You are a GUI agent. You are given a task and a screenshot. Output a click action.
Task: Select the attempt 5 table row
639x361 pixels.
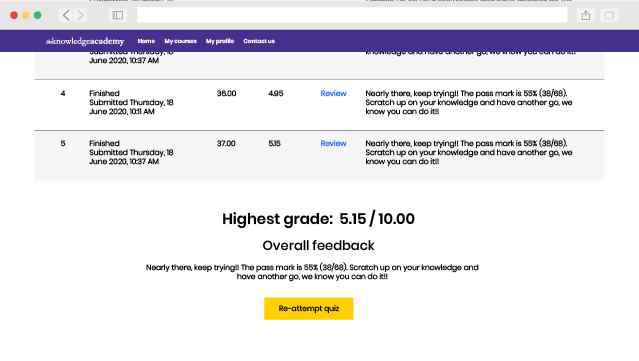319,154
